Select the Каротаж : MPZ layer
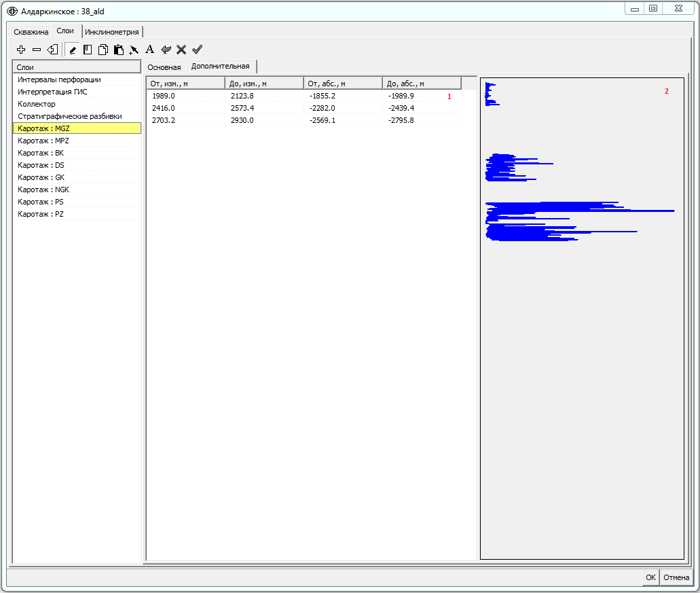This screenshot has width=700, height=593. point(77,141)
